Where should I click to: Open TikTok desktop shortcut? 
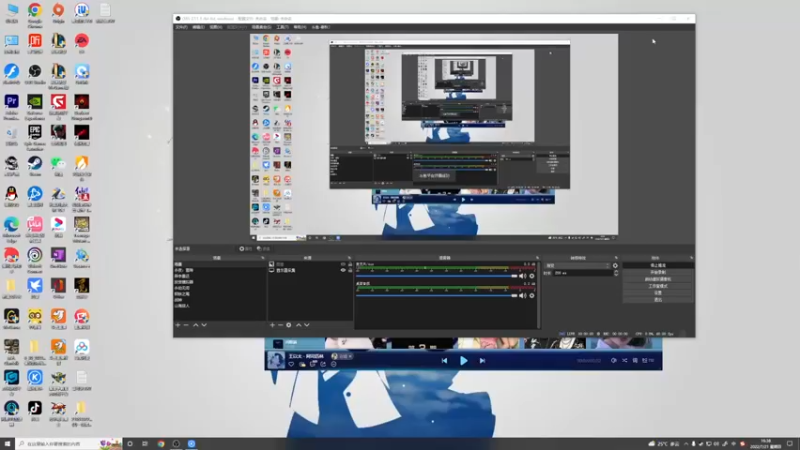35,411
